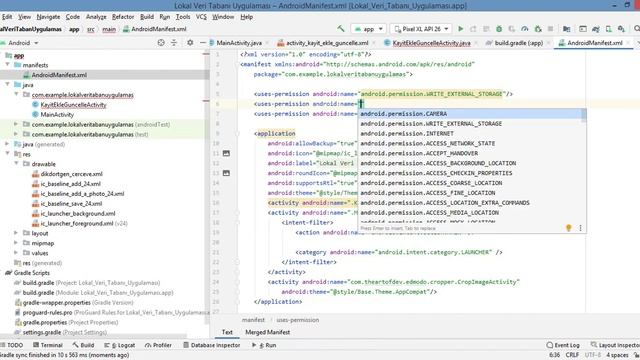Open Profiler from toolbar gauge icon
Image resolution: width=640 pixels, height=360 pixels.
pyautogui.click(x=524, y=29)
